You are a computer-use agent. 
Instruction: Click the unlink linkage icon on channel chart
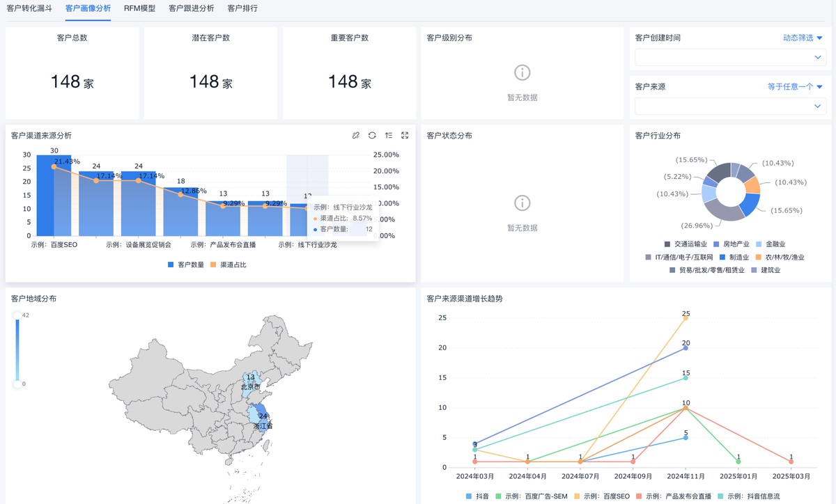pyautogui.click(x=356, y=135)
